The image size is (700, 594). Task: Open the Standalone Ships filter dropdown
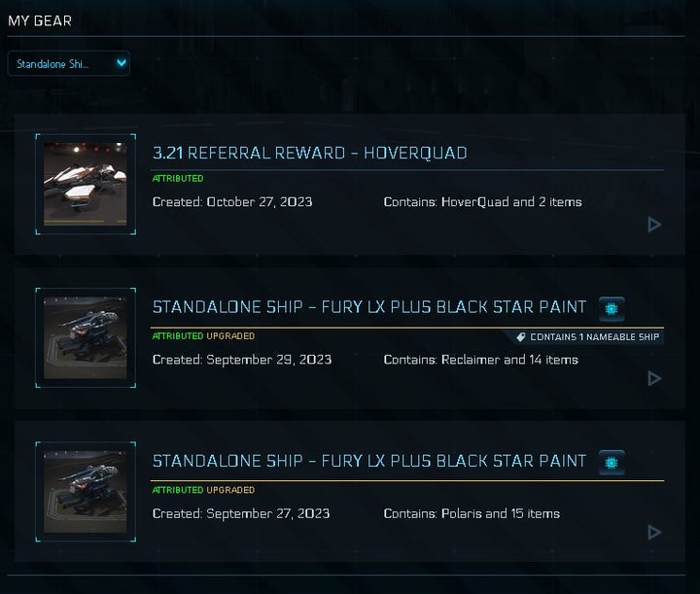(x=68, y=63)
